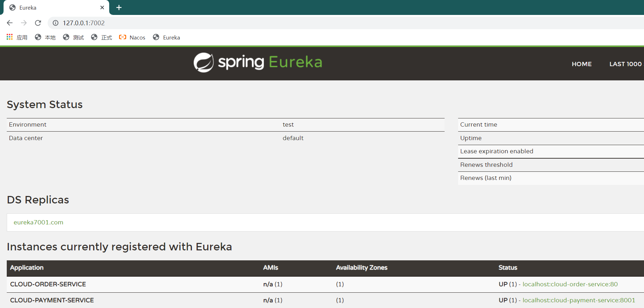Image resolution: width=644 pixels, height=308 pixels.
Task: Click the AMIs column header
Action: point(270,267)
